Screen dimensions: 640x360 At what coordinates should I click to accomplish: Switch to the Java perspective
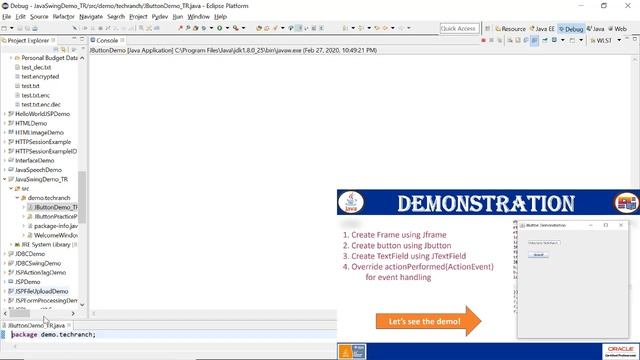pos(596,29)
